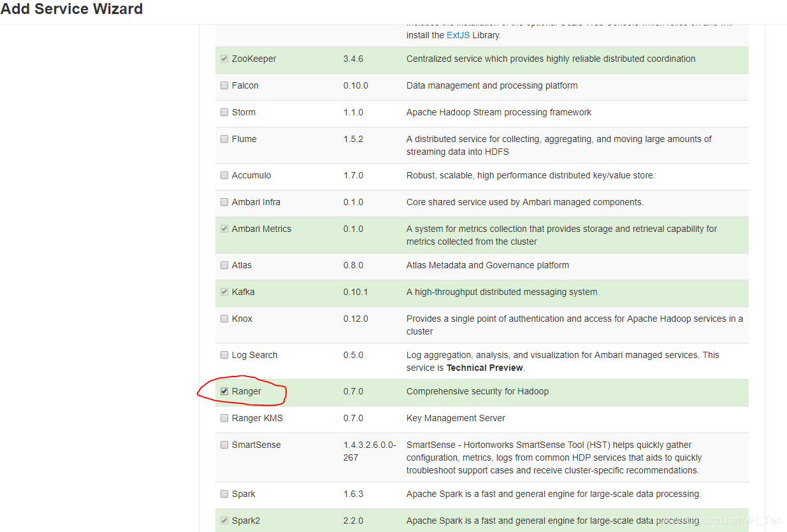Click the Flume service label
This screenshot has height=532, width=787.
244,139
